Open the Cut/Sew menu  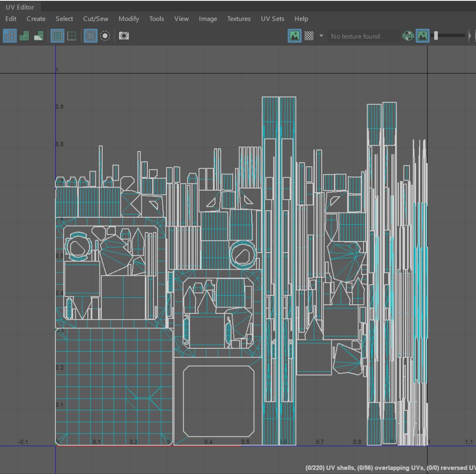pyautogui.click(x=96, y=19)
